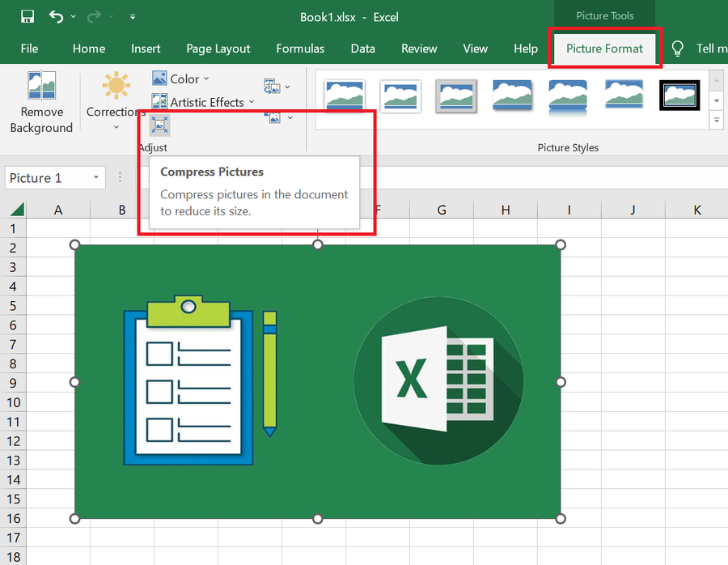Go to the Formulas tab

point(300,49)
